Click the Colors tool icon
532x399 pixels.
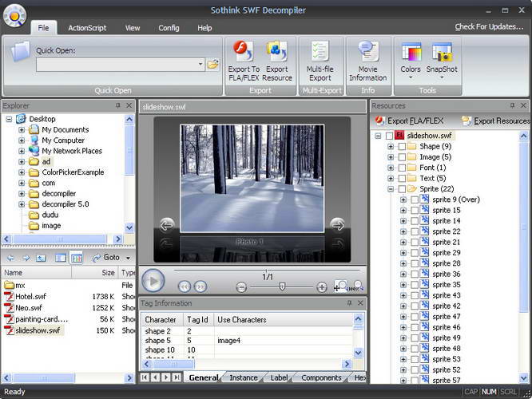click(x=411, y=52)
